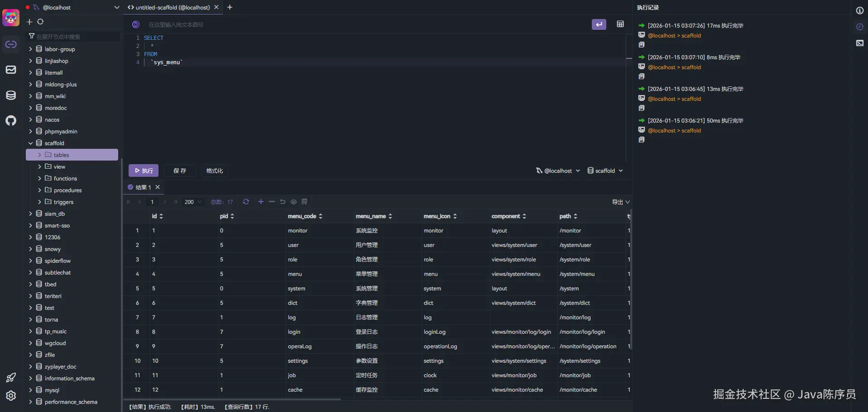Delete the selected row with the minus icon
Image resolution: width=868 pixels, height=412 pixels.
pos(272,202)
